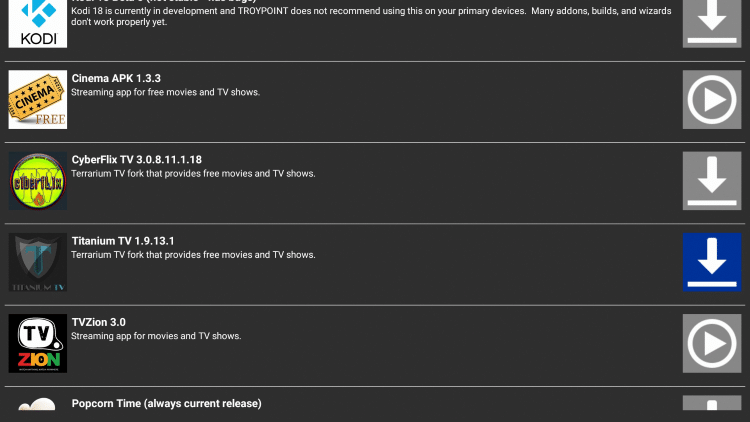Image resolution: width=750 pixels, height=422 pixels.
Task: Select TVZion 3.0 title text
Action: click(x=98, y=322)
